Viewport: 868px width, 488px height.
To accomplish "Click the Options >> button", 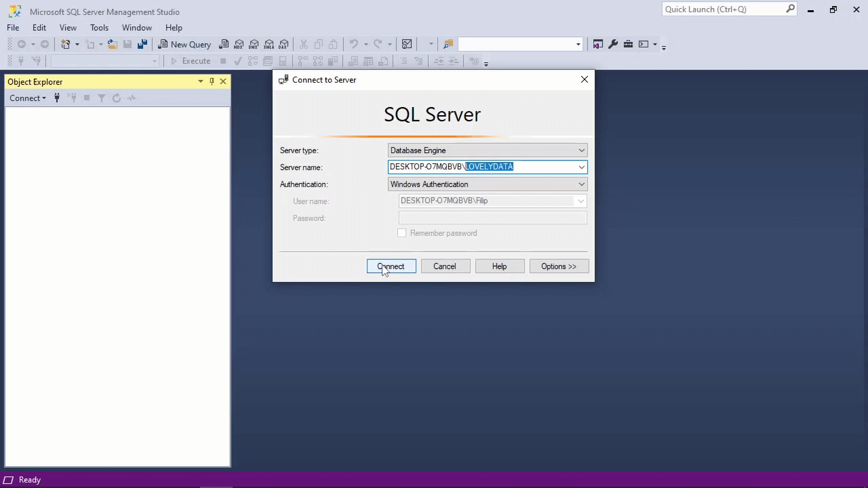I will (559, 266).
